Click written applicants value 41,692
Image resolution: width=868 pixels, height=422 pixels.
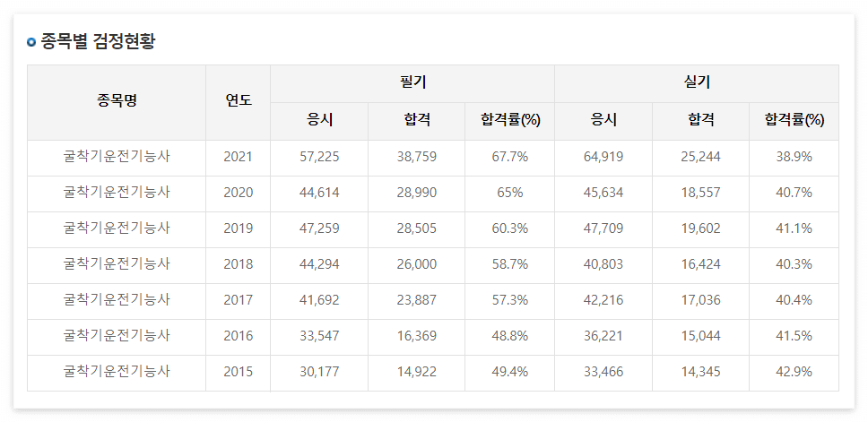pos(319,300)
